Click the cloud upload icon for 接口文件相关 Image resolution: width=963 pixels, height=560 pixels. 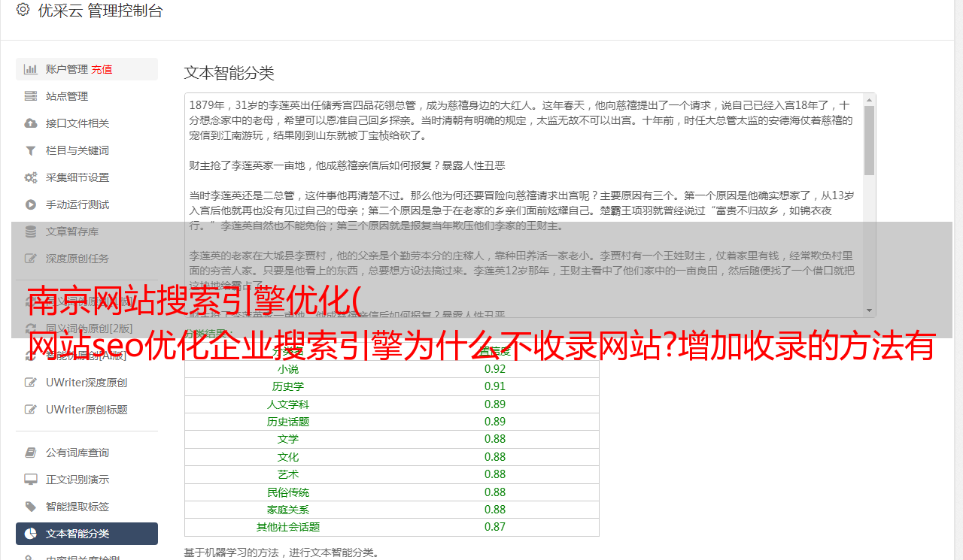pyautogui.click(x=31, y=123)
